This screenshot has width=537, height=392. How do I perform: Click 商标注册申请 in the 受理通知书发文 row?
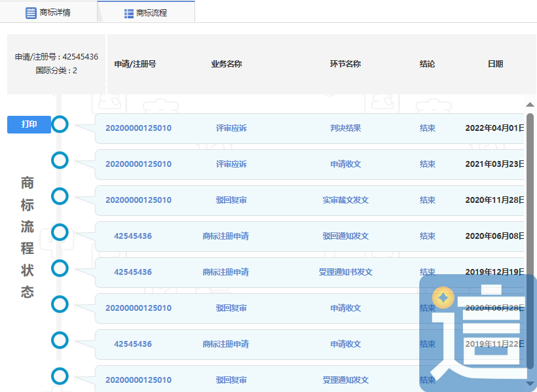225,272
